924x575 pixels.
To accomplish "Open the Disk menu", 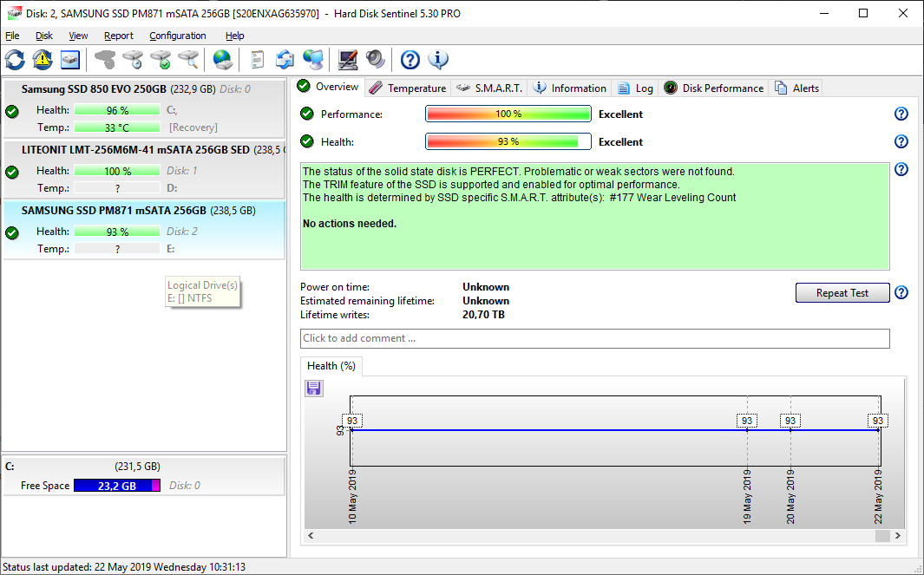I will click(x=44, y=36).
